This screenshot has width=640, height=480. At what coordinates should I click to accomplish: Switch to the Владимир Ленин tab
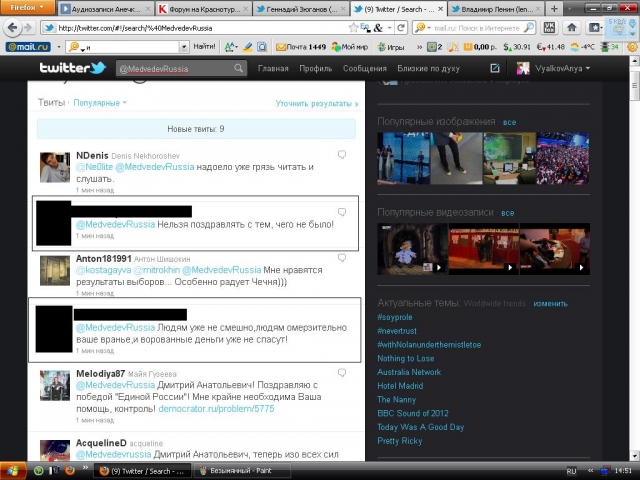coord(496,9)
